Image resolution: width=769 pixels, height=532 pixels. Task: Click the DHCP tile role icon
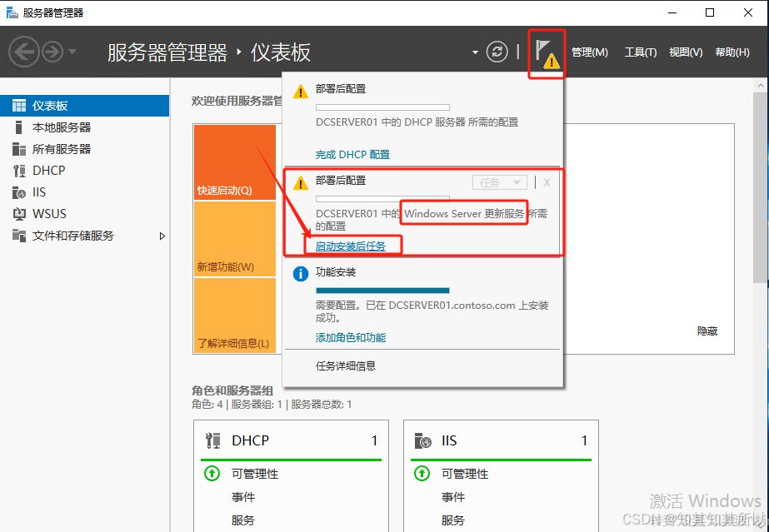click(212, 441)
